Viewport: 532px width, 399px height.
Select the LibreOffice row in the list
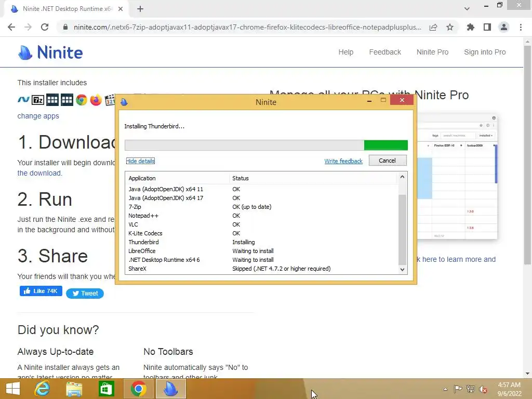coord(261,251)
